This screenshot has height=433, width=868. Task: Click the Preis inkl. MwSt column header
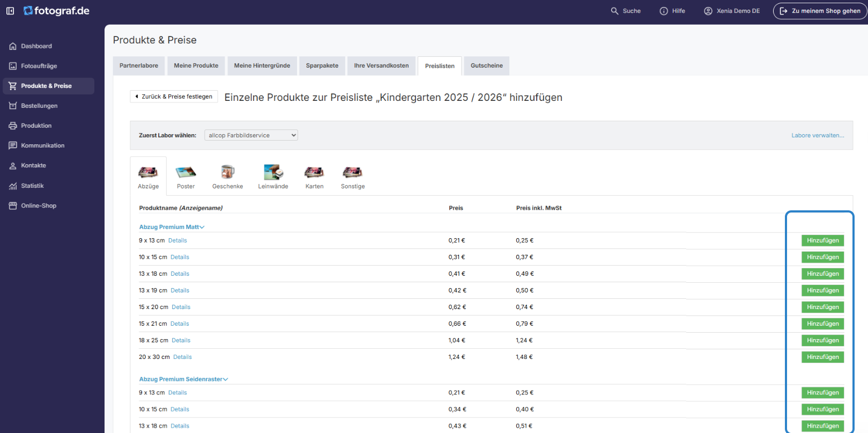(x=539, y=208)
